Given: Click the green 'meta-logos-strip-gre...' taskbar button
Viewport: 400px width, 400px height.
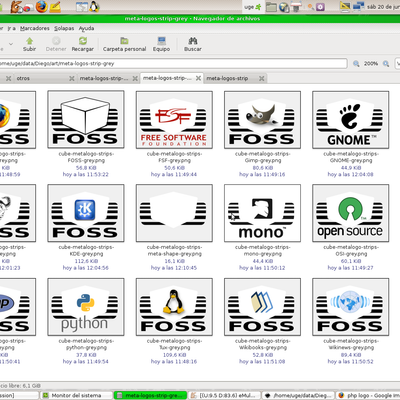Looking at the screenshot, I should coord(150,395).
